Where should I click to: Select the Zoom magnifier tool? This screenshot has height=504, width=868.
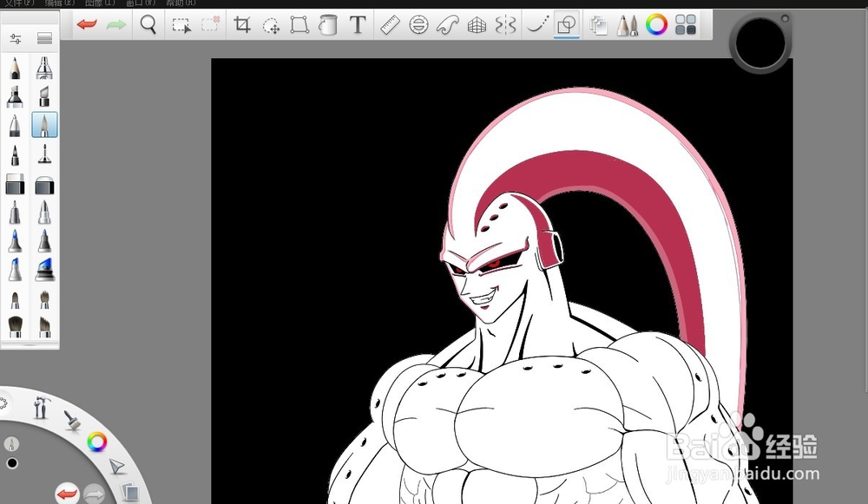click(x=148, y=24)
